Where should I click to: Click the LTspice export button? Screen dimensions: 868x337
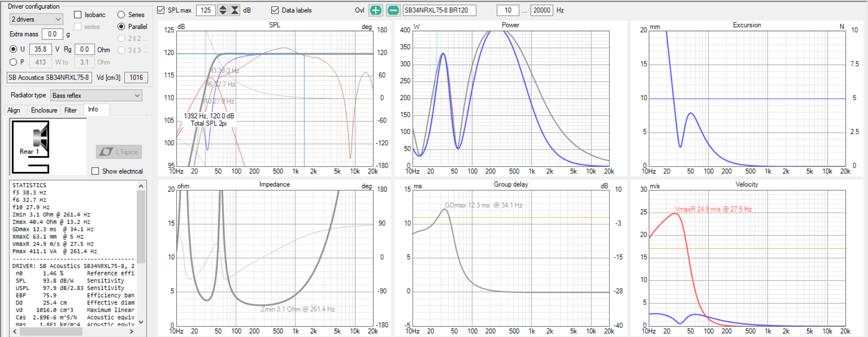pos(119,152)
